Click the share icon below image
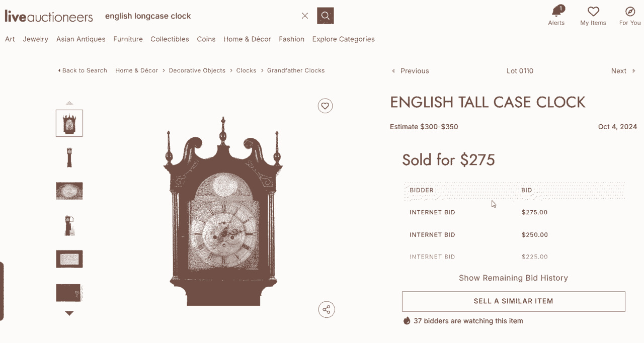 [327, 309]
